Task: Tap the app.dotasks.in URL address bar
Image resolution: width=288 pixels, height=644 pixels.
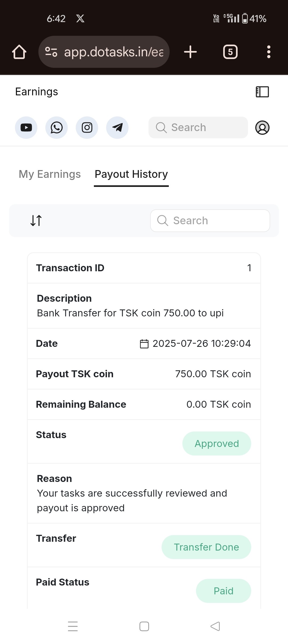Action: coord(114,52)
